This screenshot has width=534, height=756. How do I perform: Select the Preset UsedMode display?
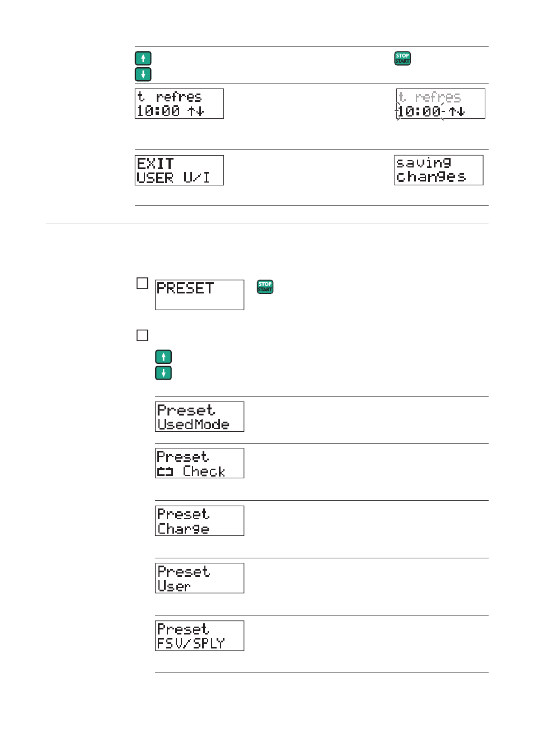(199, 417)
